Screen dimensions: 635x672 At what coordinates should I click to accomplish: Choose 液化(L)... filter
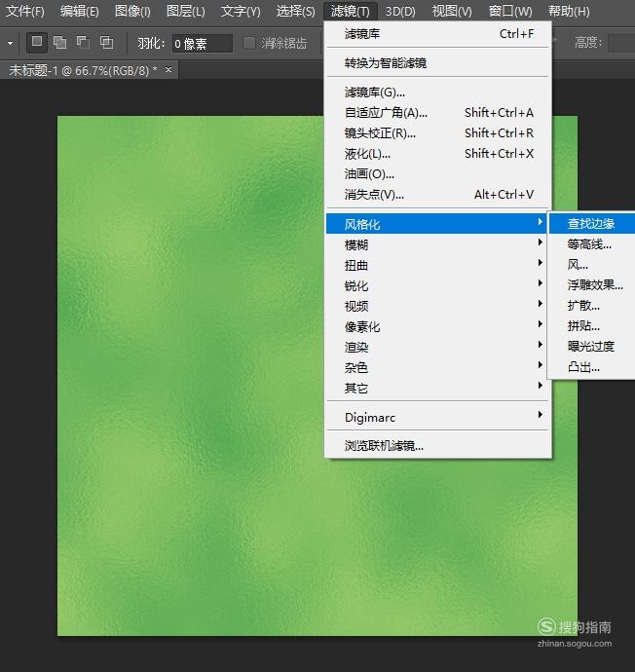tap(437, 154)
